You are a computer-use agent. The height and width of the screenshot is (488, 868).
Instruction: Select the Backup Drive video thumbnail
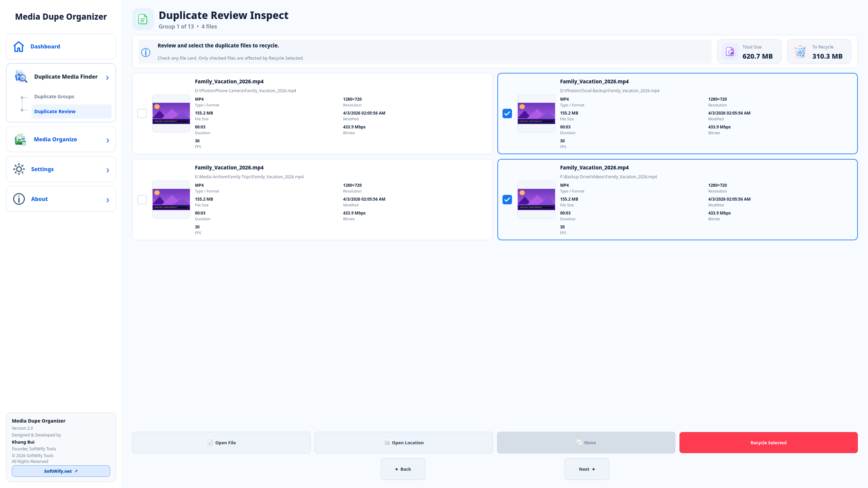tap(536, 200)
